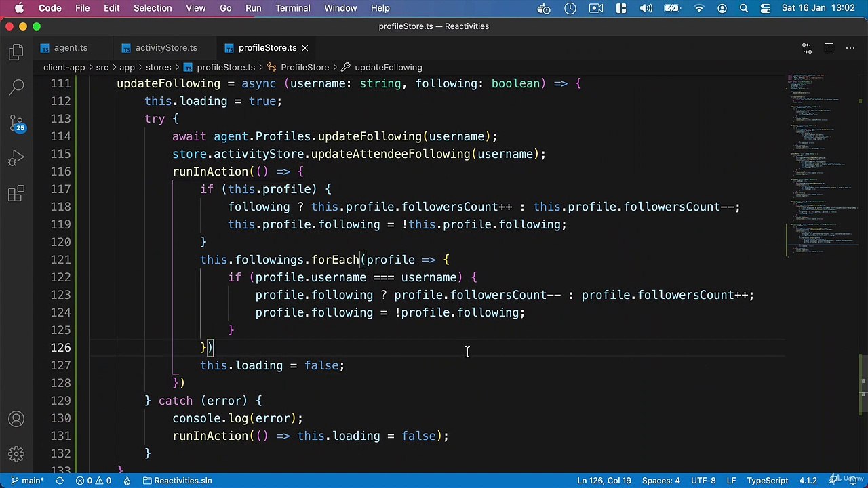Screen dimensions: 868x488
Task: Click the menu bar user account icon
Action: tap(722, 8)
